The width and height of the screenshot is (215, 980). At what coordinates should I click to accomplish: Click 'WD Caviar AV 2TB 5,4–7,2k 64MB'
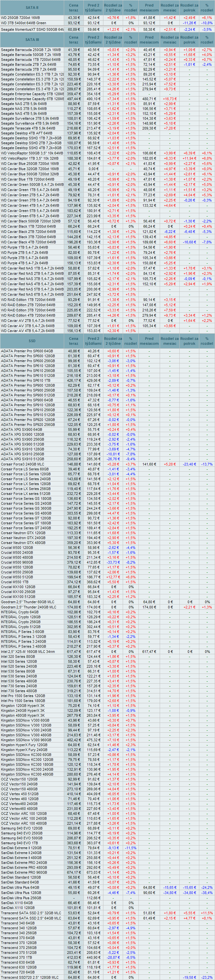coord(27,321)
